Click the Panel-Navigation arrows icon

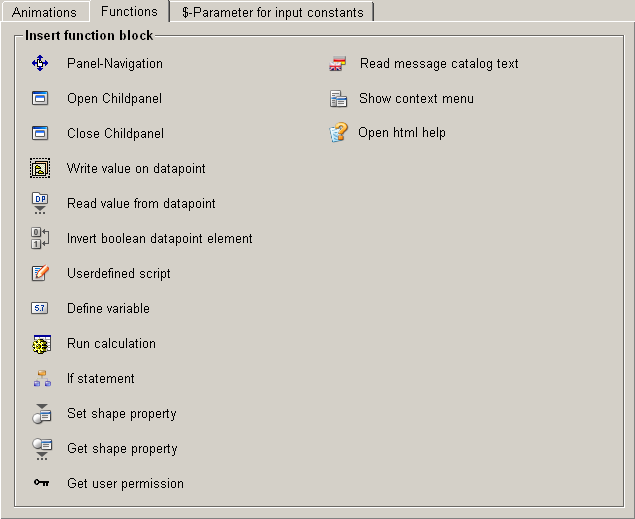pos(40,63)
